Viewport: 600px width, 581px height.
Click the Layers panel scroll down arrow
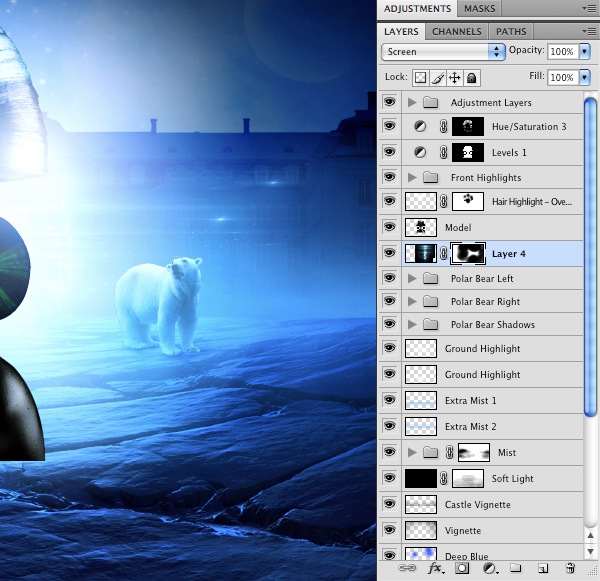pos(590,552)
